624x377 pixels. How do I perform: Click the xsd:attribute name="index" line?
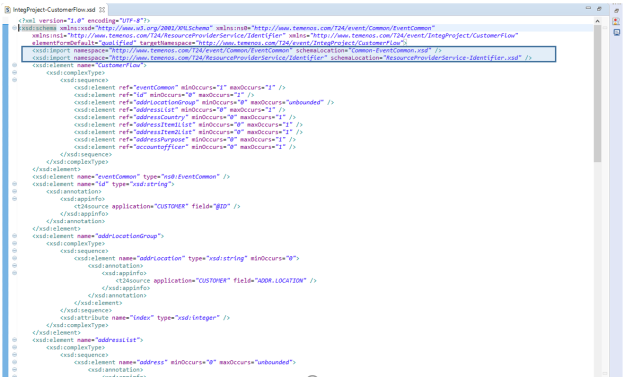click(145, 318)
